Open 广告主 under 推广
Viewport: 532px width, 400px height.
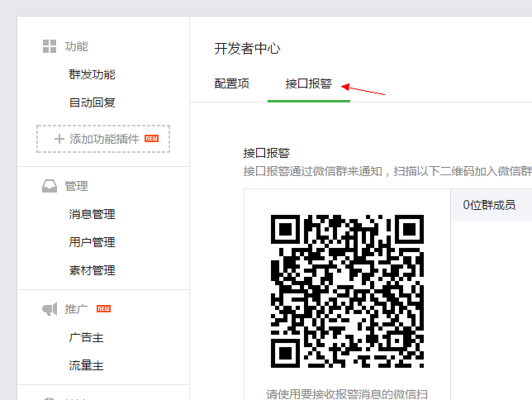[86, 337]
